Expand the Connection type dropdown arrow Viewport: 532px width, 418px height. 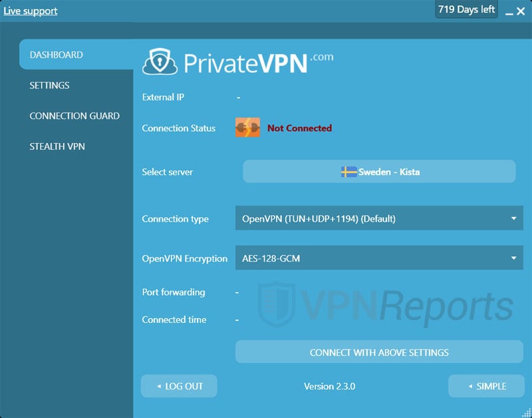pos(513,218)
